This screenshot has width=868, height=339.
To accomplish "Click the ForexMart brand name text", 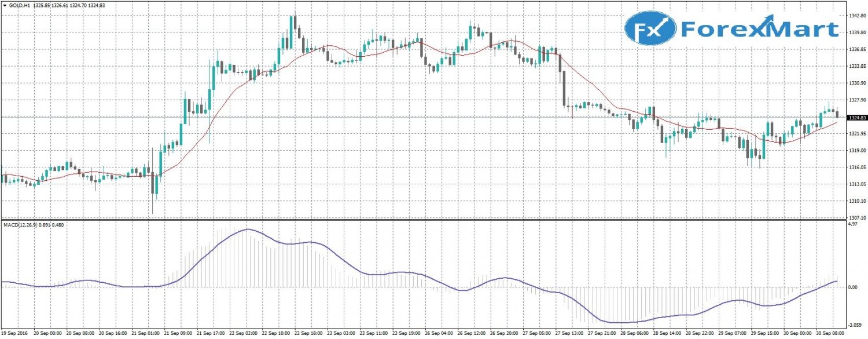I will coord(759,29).
